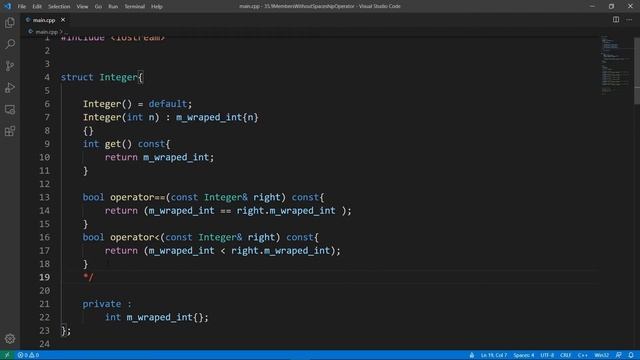
Task: Click 'operator<' on line 16
Action: (x=135, y=237)
